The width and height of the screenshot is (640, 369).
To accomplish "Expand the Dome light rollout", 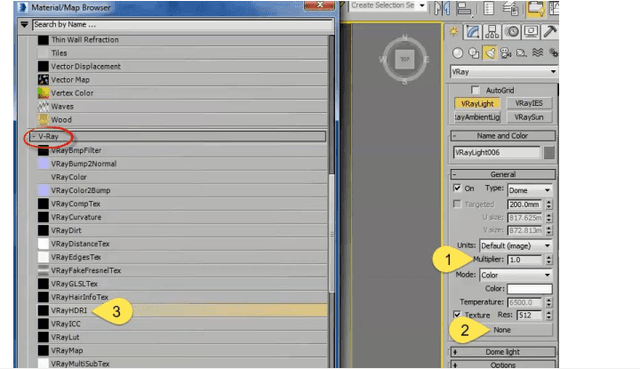I will (502, 352).
